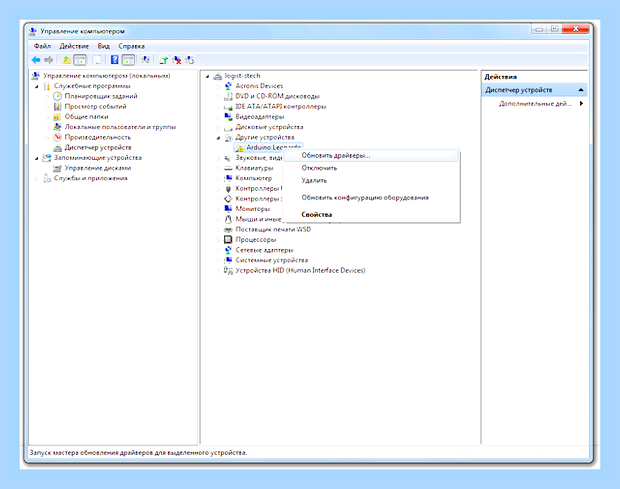Screen dimensions: 620x489
Task: Choose Обновить конфигурацию оборудования
Action: [x=371, y=197]
